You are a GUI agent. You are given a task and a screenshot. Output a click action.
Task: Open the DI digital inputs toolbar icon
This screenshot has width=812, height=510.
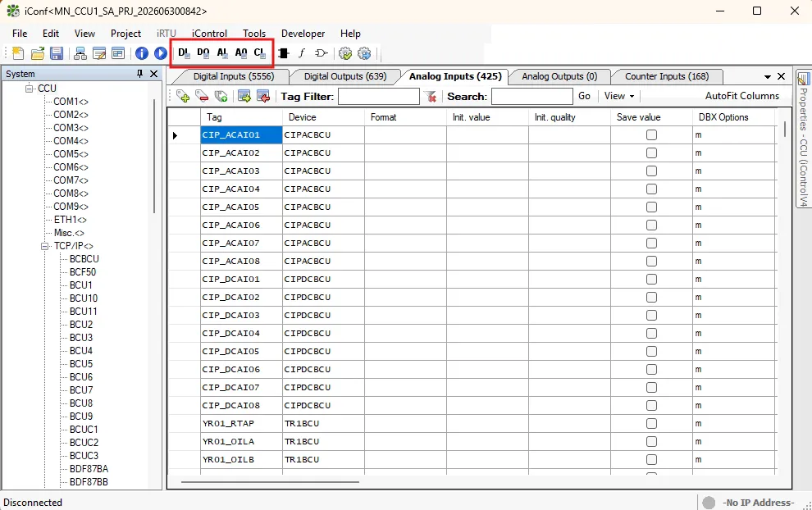184,52
